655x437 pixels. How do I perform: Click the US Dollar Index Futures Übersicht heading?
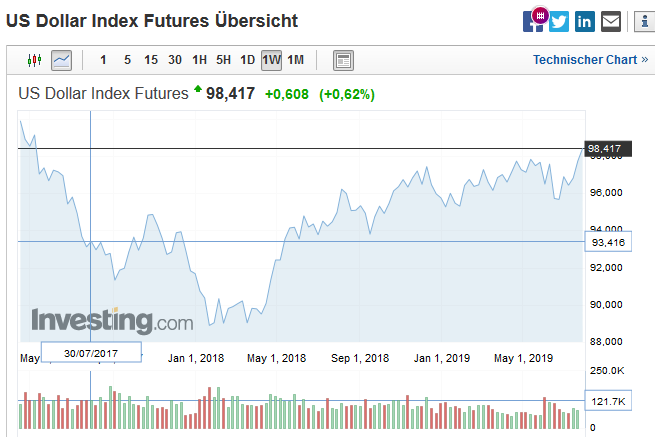click(x=152, y=20)
